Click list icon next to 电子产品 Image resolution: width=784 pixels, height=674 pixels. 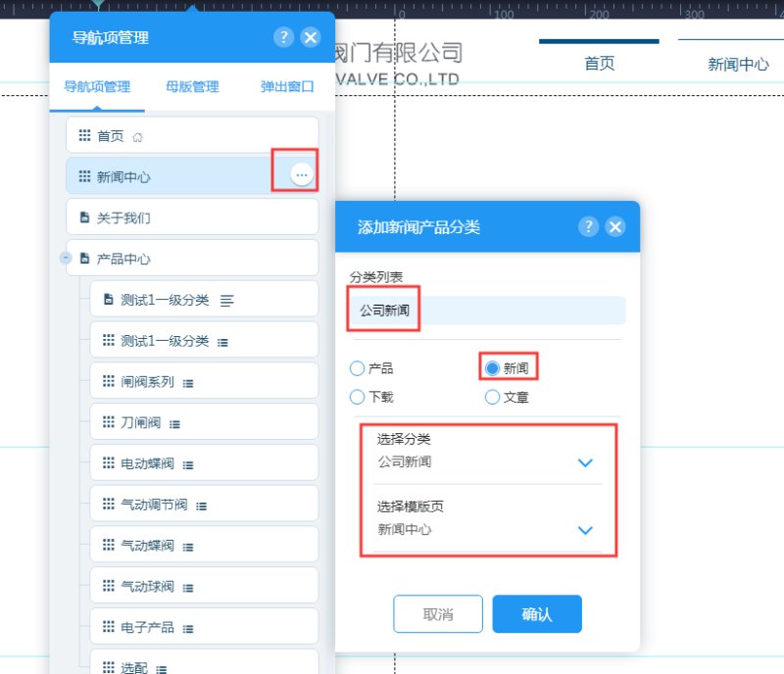tap(188, 630)
